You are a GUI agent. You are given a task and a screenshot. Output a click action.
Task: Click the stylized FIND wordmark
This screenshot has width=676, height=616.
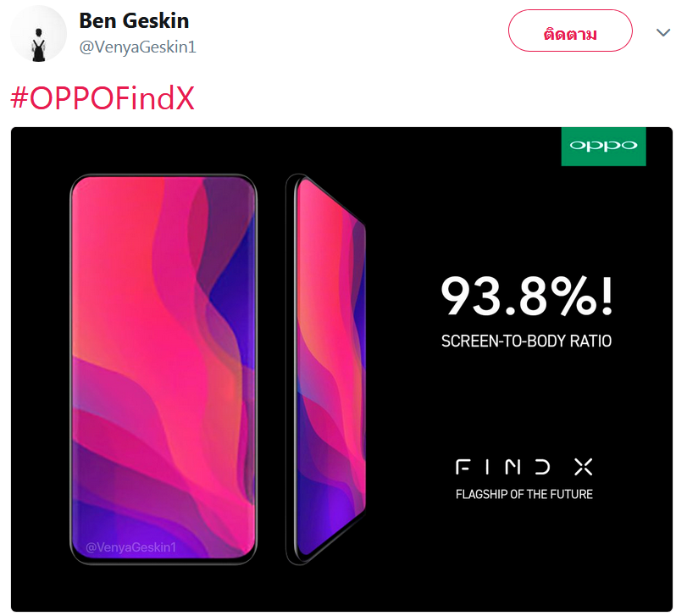coord(502,467)
